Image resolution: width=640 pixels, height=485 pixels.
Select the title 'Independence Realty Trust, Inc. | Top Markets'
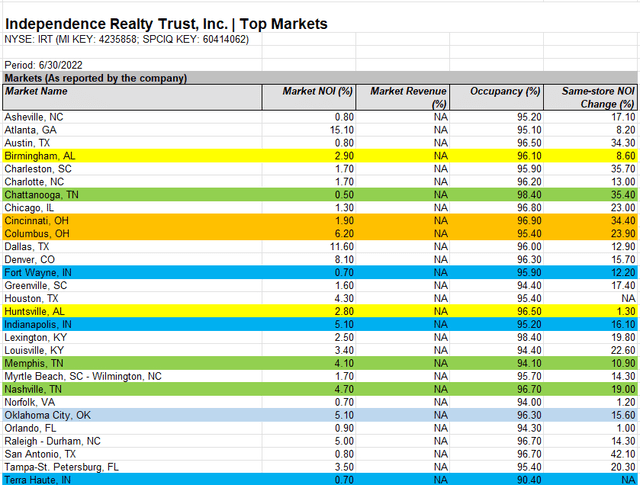tap(166, 24)
